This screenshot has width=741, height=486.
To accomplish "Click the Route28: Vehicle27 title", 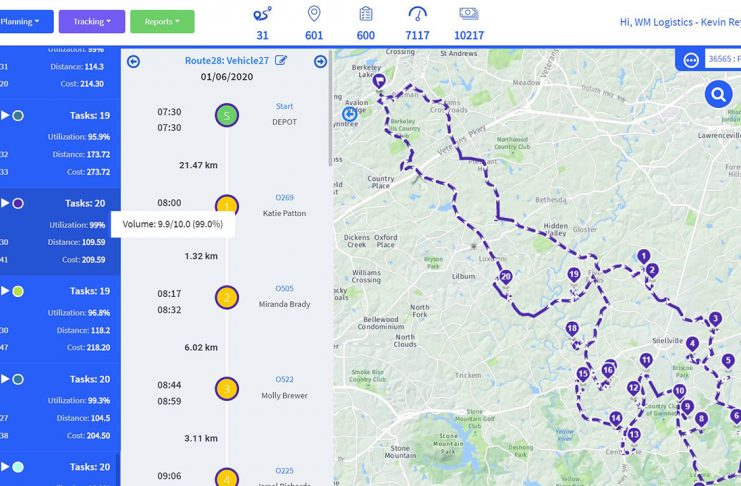I will pos(227,61).
